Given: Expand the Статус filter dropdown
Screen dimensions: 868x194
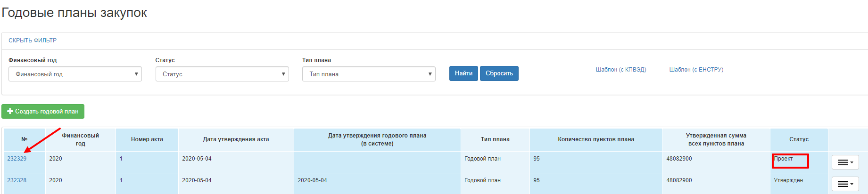Looking at the screenshot, I should (x=222, y=74).
